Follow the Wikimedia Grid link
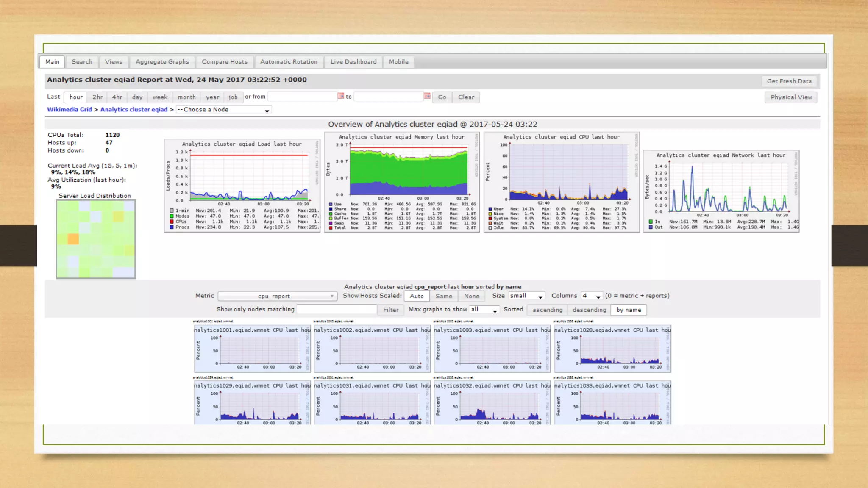 (x=69, y=110)
